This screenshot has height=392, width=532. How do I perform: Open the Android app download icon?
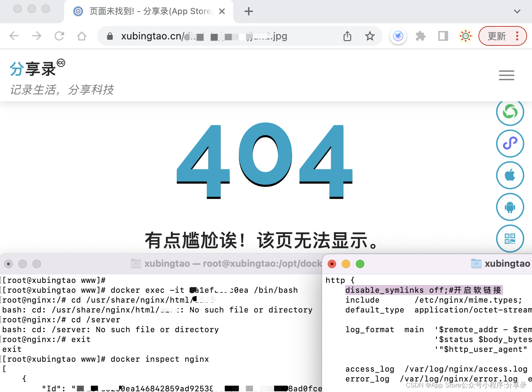pyautogui.click(x=510, y=207)
